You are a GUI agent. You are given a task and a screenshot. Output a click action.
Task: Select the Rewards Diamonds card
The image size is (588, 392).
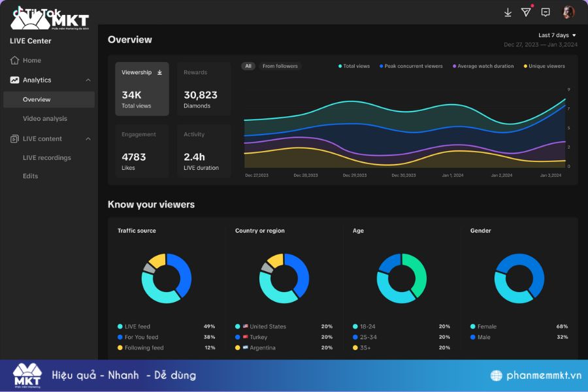(204, 89)
